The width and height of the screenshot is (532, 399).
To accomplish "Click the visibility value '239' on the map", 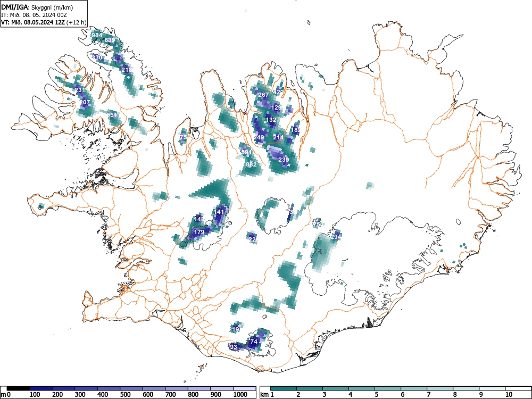I will point(284,160).
